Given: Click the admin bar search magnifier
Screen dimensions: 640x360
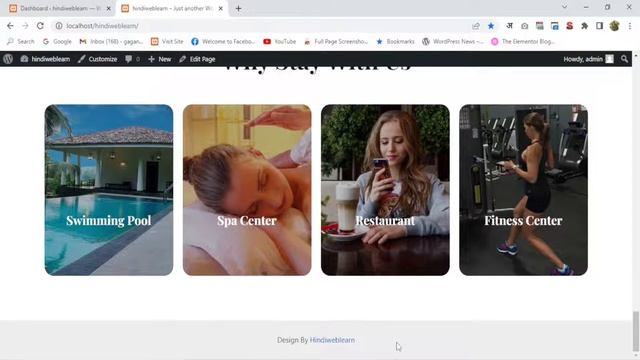Looking at the screenshot, I should click(x=624, y=59).
